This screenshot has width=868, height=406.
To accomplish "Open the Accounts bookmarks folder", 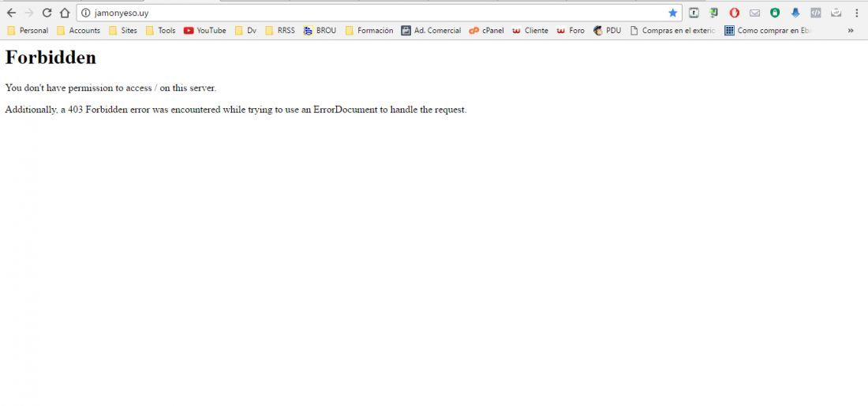I will [79, 31].
